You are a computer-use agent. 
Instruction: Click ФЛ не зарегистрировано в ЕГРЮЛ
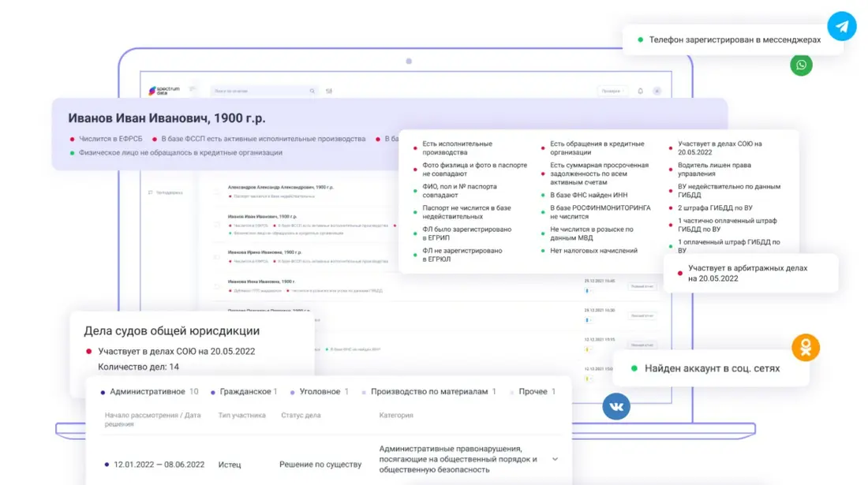point(462,255)
